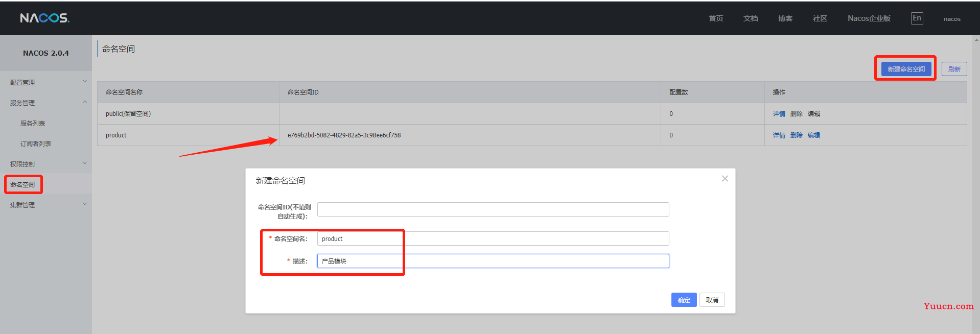Focus the 描述 input field

(493, 261)
